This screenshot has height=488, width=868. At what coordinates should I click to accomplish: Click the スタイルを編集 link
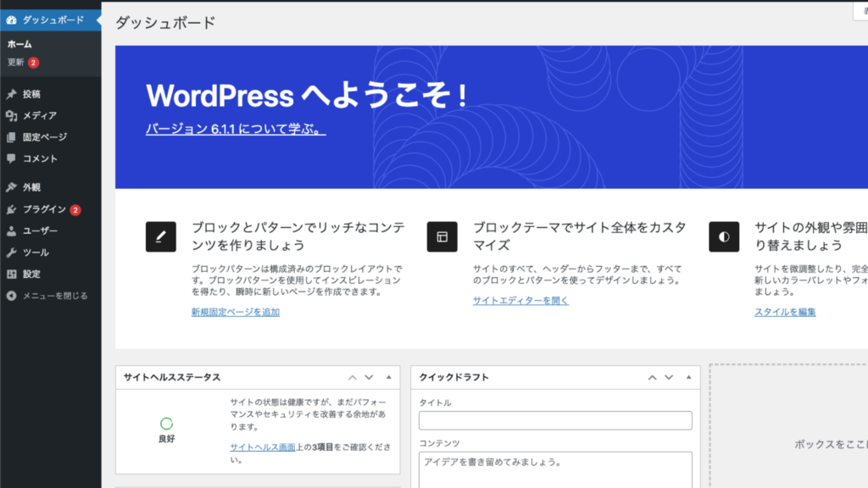coord(785,312)
